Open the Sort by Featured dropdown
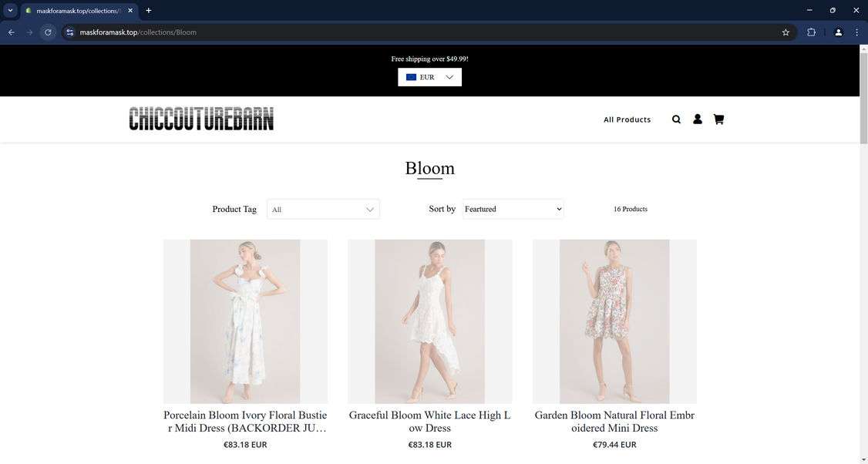 pos(513,209)
